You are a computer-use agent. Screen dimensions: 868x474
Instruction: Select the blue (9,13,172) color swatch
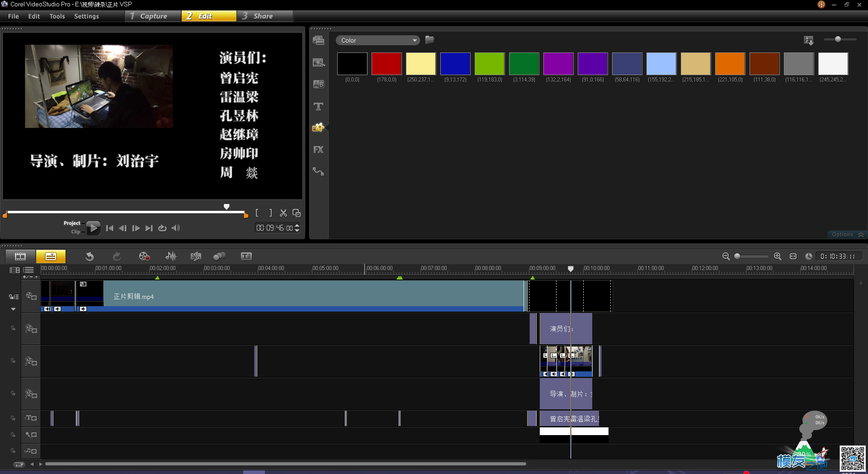pos(455,64)
